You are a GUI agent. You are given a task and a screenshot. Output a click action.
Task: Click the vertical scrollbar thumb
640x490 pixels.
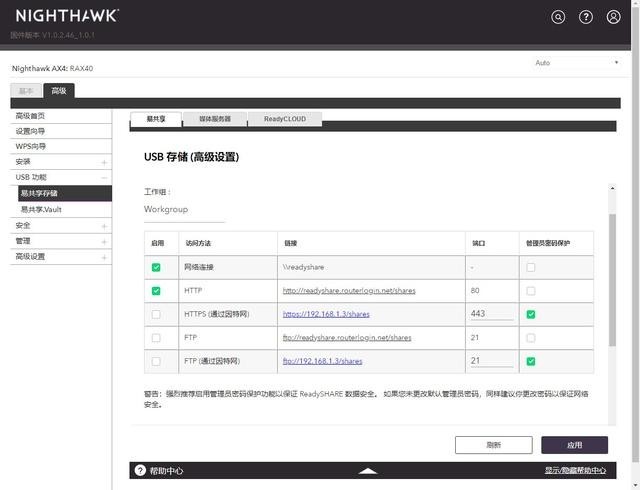coord(612,280)
